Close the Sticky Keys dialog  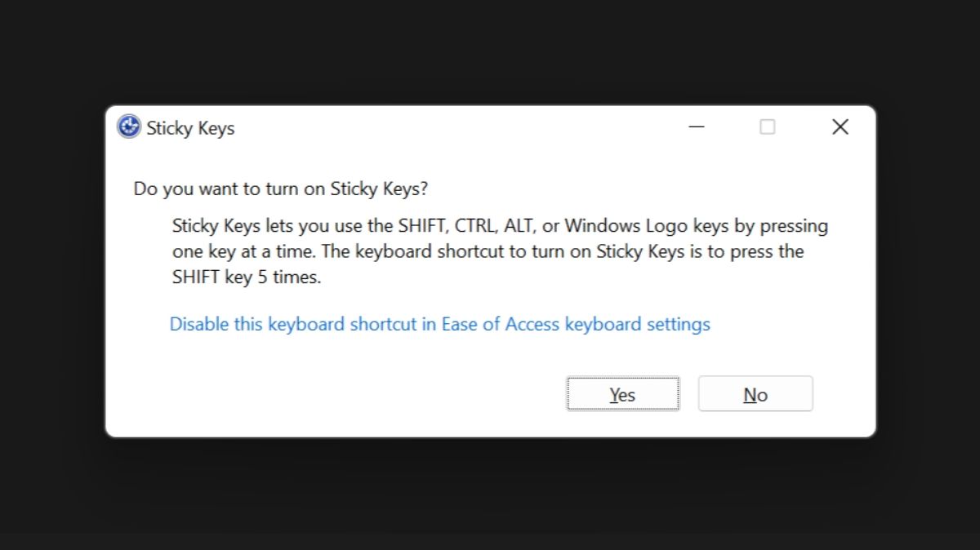840,127
